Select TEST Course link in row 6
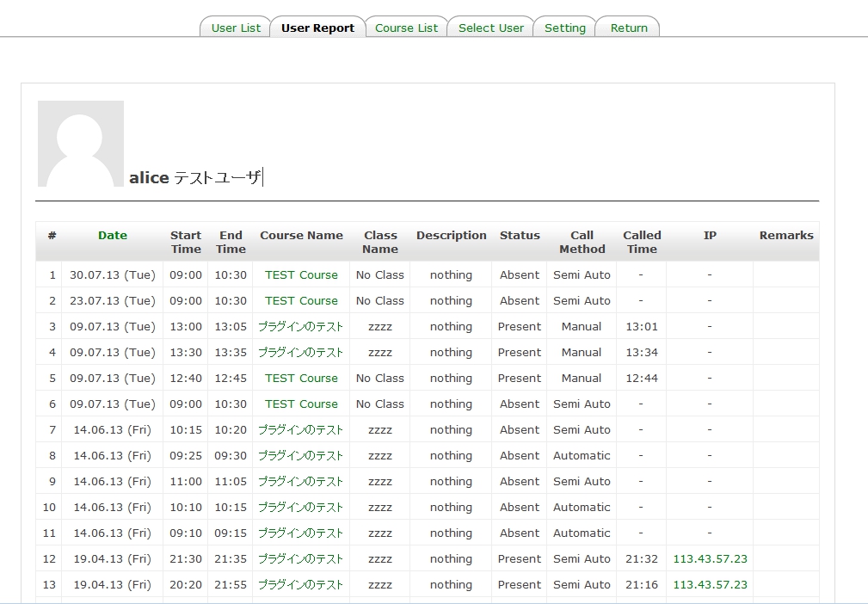868x604 pixels. [x=301, y=404]
